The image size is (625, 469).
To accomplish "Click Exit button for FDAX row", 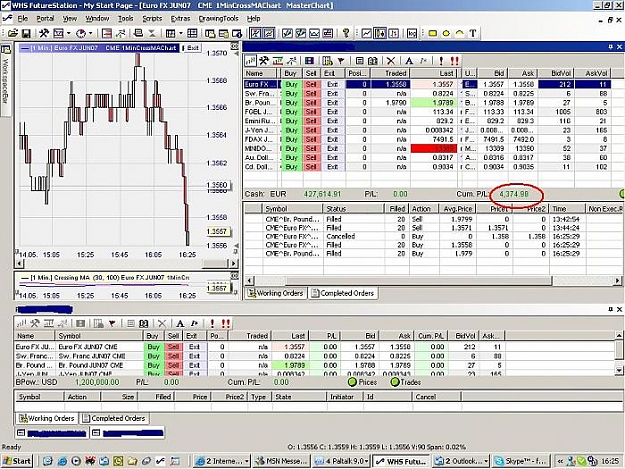I will click(x=332, y=139).
